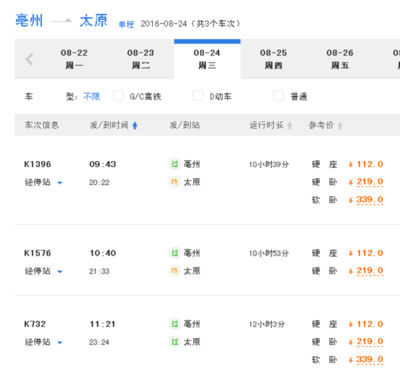The width and height of the screenshot is (400, 370).
Task: Click K1396 硬卧 price ¥219.0
Action: 366,182
